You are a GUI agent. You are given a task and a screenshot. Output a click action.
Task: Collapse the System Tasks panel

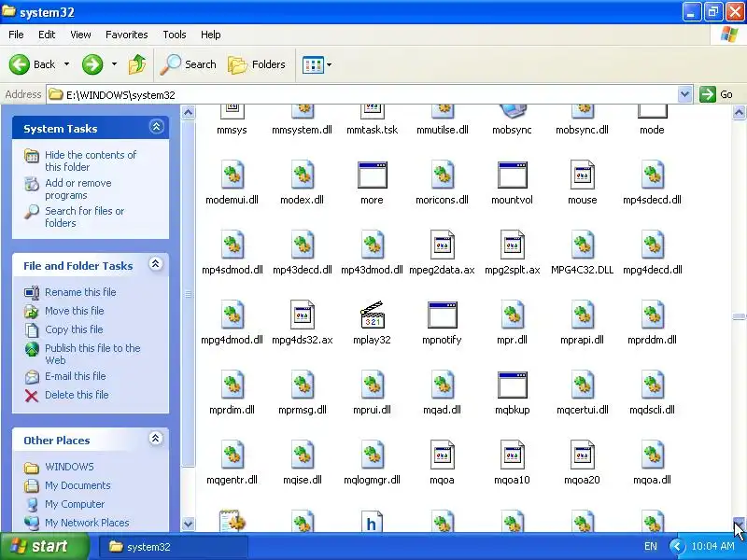point(156,127)
